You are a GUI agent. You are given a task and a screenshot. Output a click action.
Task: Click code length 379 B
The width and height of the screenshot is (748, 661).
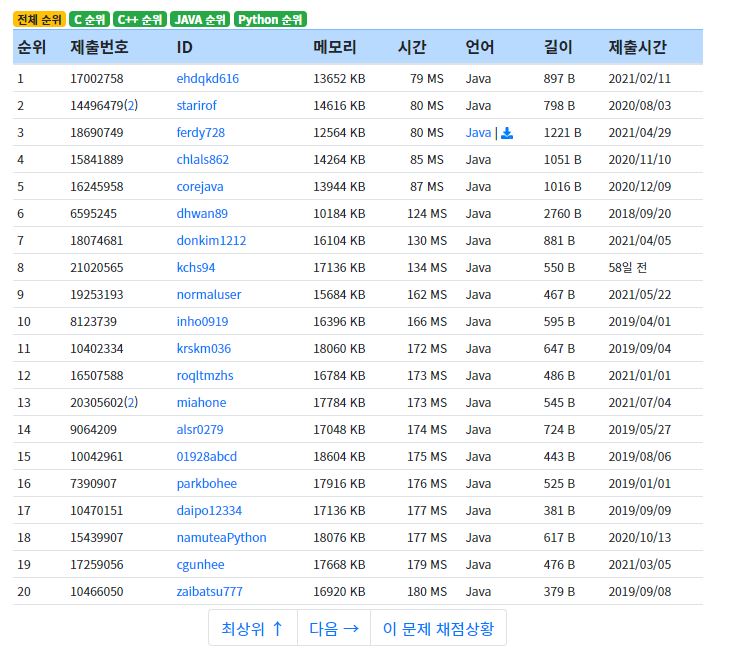tap(559, 592)
